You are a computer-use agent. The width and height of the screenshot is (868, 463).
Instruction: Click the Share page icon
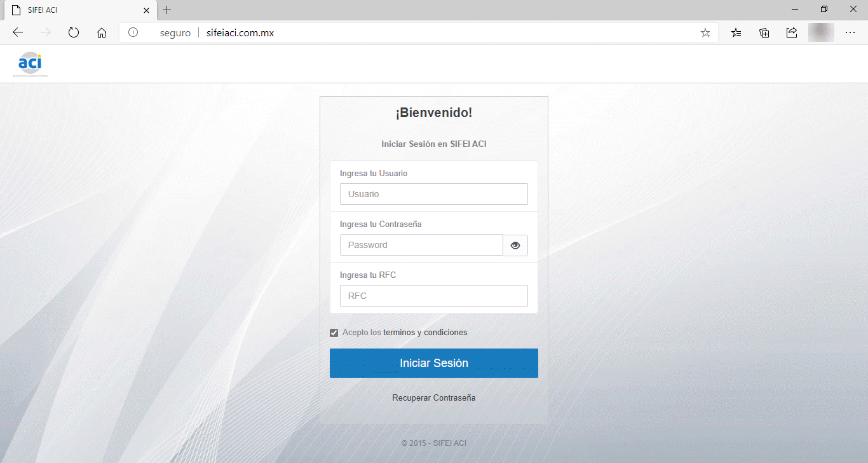(792, 32)
